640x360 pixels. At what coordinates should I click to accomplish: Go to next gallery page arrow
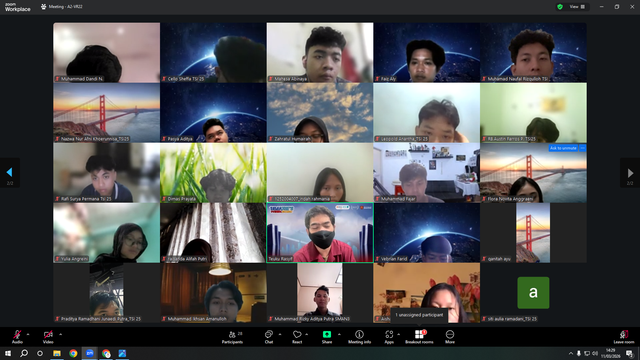point(630,173)
